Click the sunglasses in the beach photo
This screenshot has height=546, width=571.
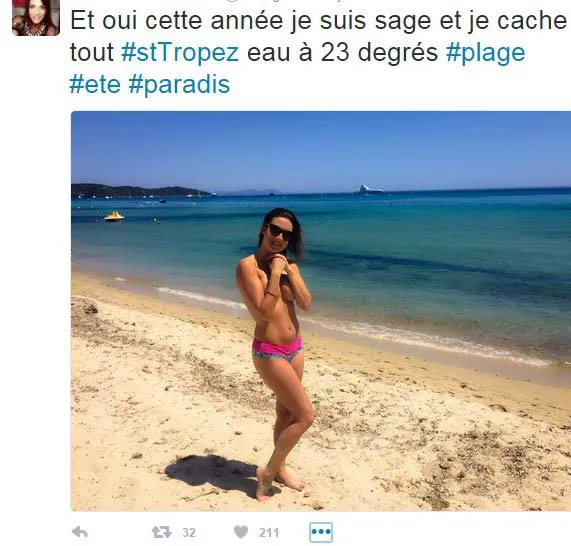pos(280,232)
